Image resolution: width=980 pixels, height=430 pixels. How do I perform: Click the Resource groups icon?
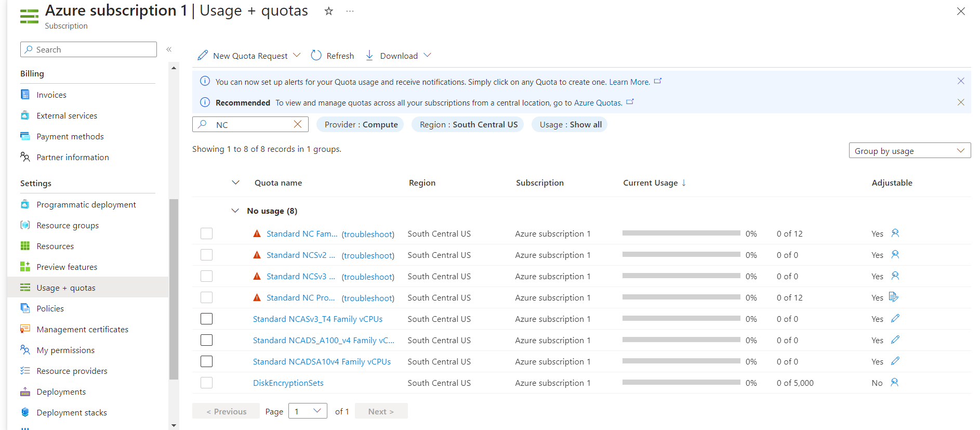(x=25, y=225)
